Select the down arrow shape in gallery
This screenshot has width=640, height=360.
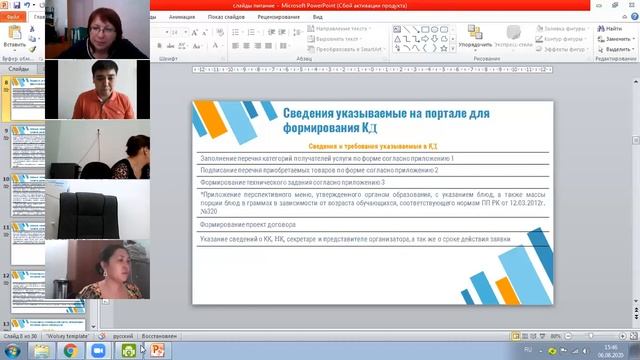(434, 39)
